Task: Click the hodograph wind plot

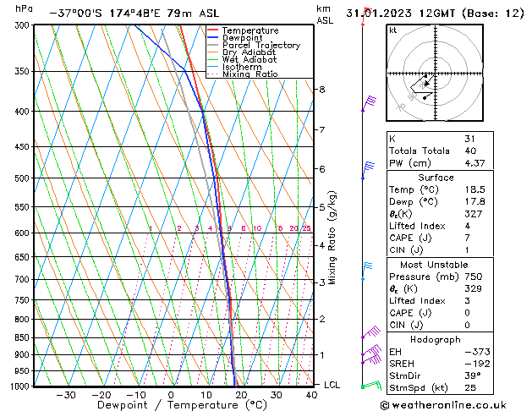Action: (x=435, y=73)
